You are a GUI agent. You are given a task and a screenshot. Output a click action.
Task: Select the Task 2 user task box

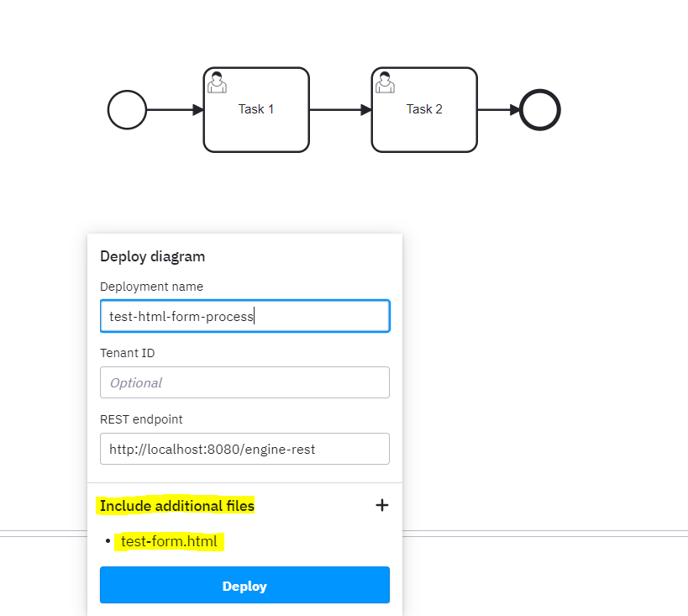424,110
